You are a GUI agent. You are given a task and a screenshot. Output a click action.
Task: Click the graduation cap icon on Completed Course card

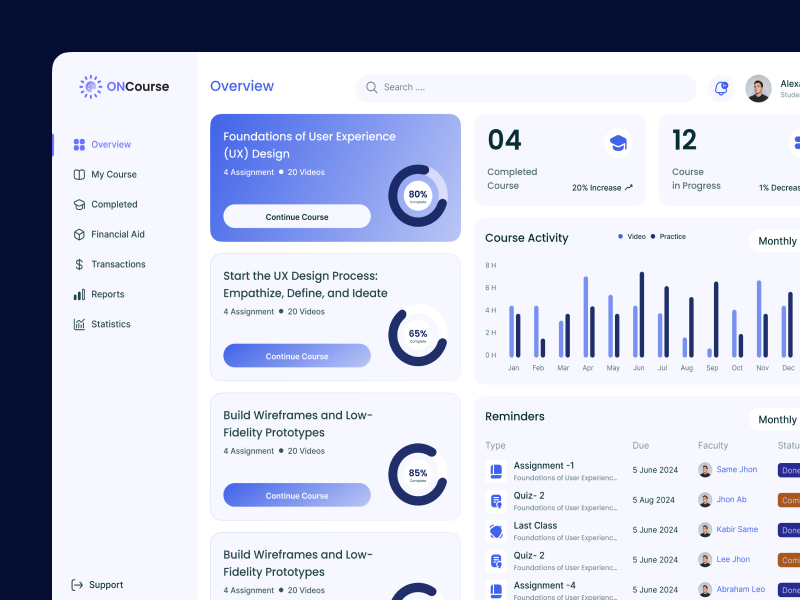click(x=618, y=143)
